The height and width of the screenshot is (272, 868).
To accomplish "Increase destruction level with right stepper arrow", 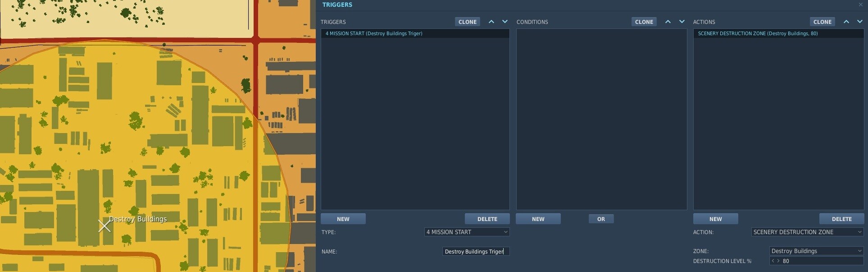I will click(x=778, y=261).
